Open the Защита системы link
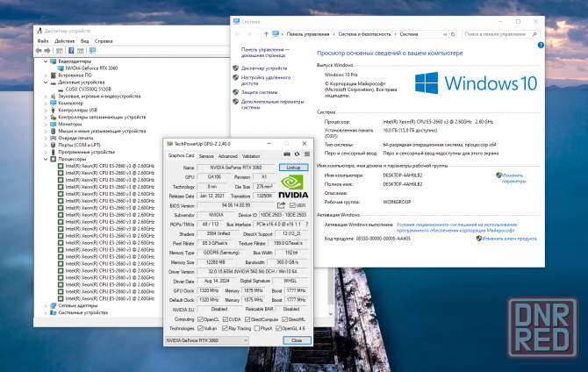 (260, 91)
